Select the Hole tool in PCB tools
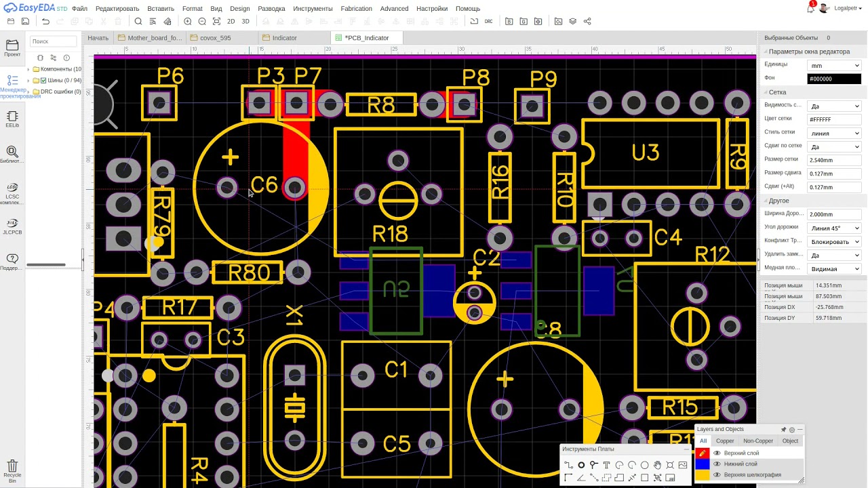Screen dimensions: 868x488 tap(670, 465)
